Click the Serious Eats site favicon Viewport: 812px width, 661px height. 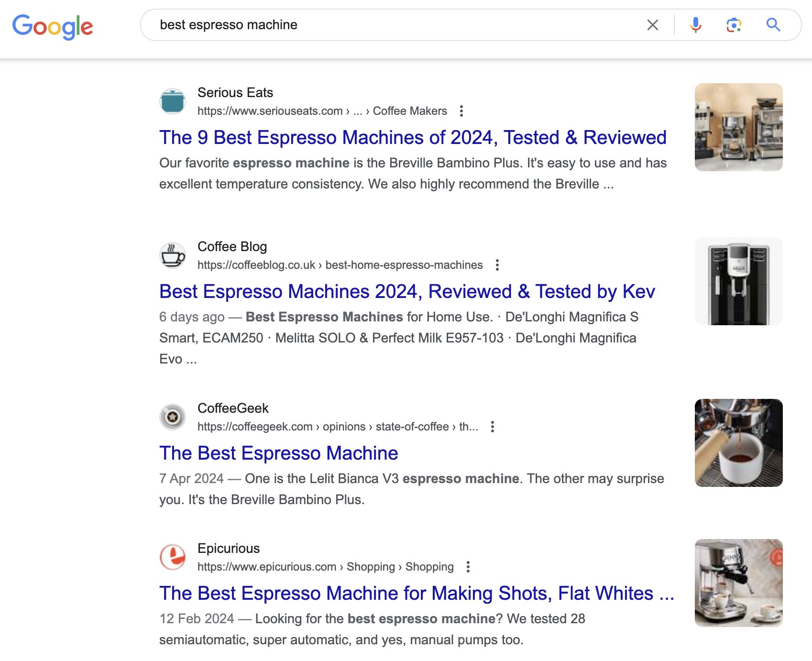click(173, 101)
